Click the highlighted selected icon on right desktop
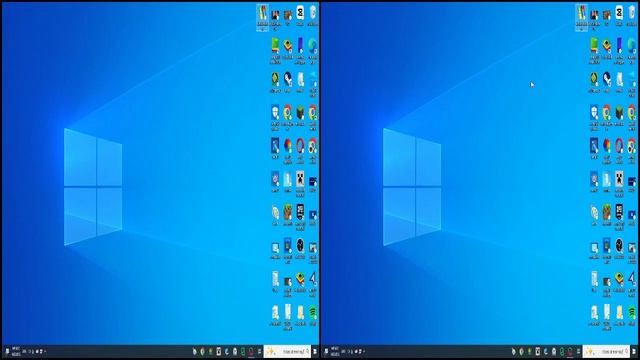Image resolution: width=640 pixels, height=360 pixels. (x=581, y=18)
